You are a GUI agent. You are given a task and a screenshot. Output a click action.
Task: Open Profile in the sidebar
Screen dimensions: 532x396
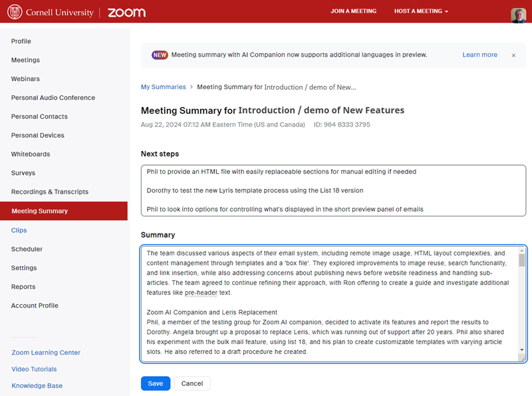[21, 41]
